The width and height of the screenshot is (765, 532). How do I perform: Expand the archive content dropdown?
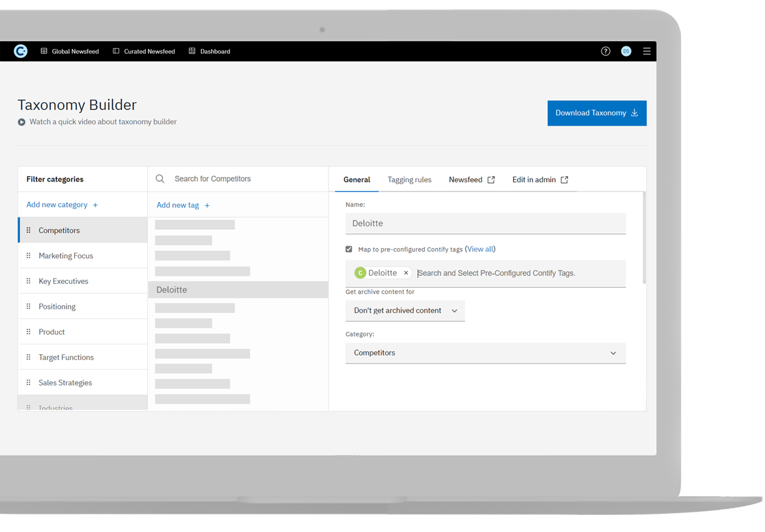[x=405, y=311]
